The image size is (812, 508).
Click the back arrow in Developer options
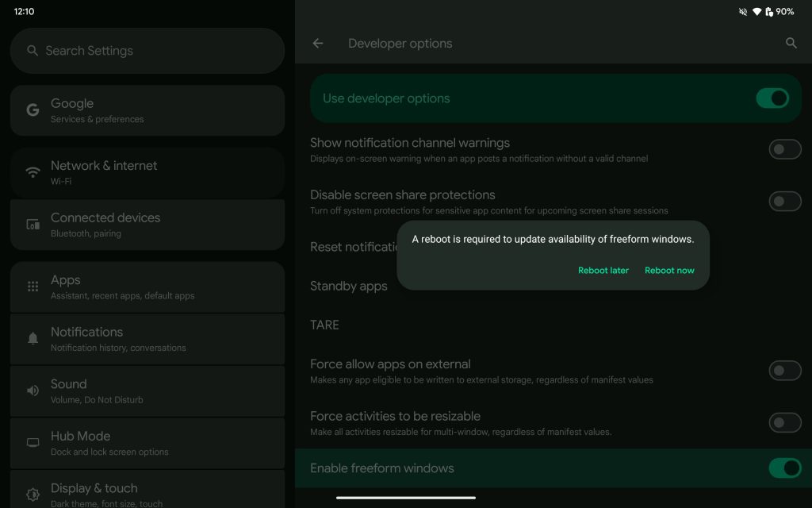317,43
